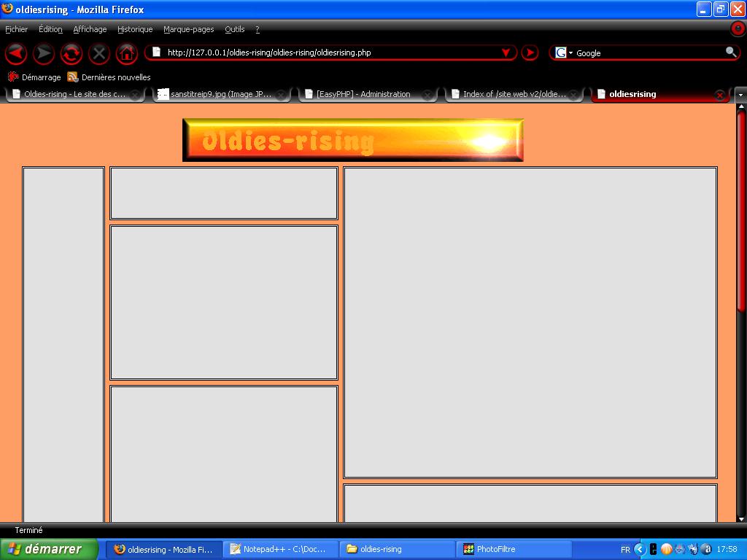The height and width of the screenshot is (560, 747).
Task: Click the scrollbar up arrow
Action: pyautogui.click(x=741, y=106)
